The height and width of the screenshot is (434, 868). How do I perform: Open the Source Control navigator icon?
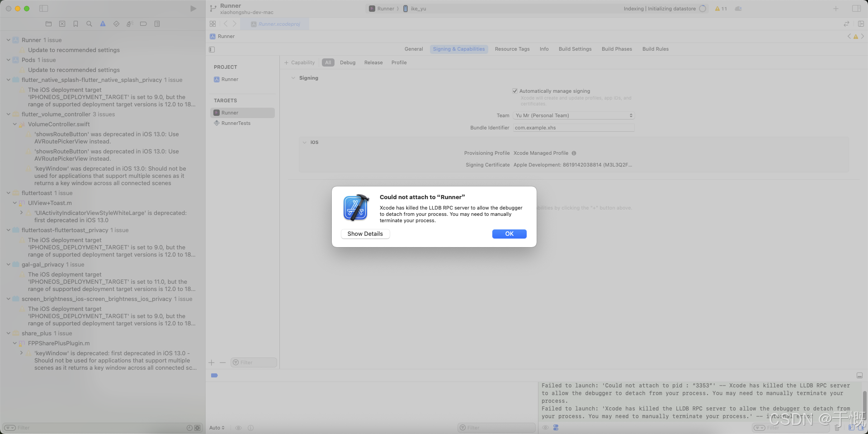[62, 24]
